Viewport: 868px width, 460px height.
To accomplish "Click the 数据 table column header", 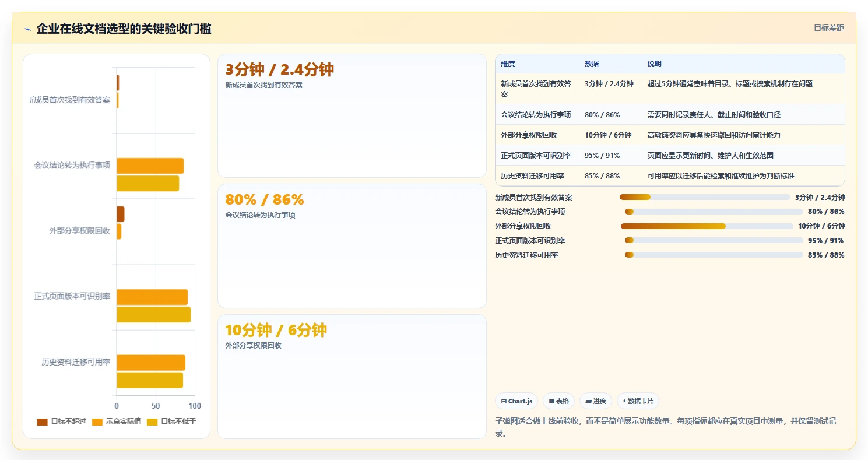I will (592, 64).
